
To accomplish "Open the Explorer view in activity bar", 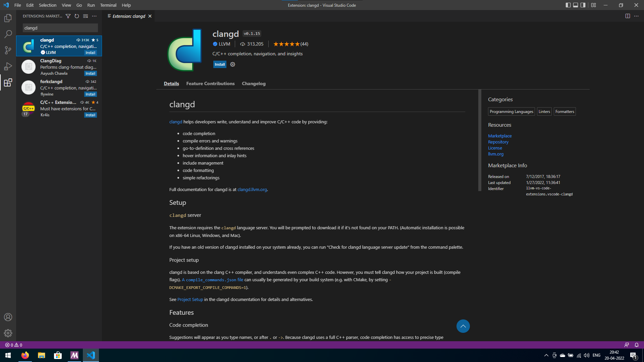I will point(8,18).
